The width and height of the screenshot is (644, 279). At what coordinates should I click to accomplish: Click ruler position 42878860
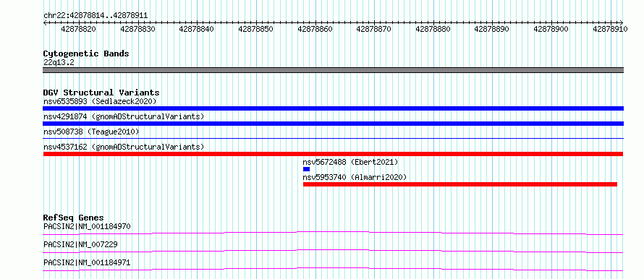(x=315, y=29)
